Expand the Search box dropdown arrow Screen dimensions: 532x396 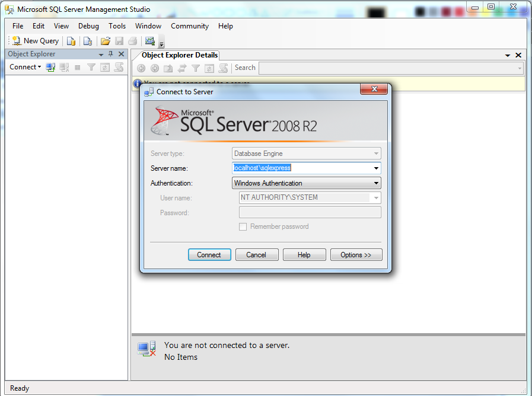tap(520, 69)
